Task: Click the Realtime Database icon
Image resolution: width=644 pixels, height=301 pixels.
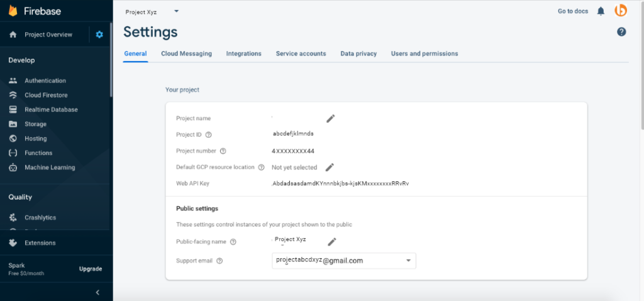Action: [x=13, y=110]
